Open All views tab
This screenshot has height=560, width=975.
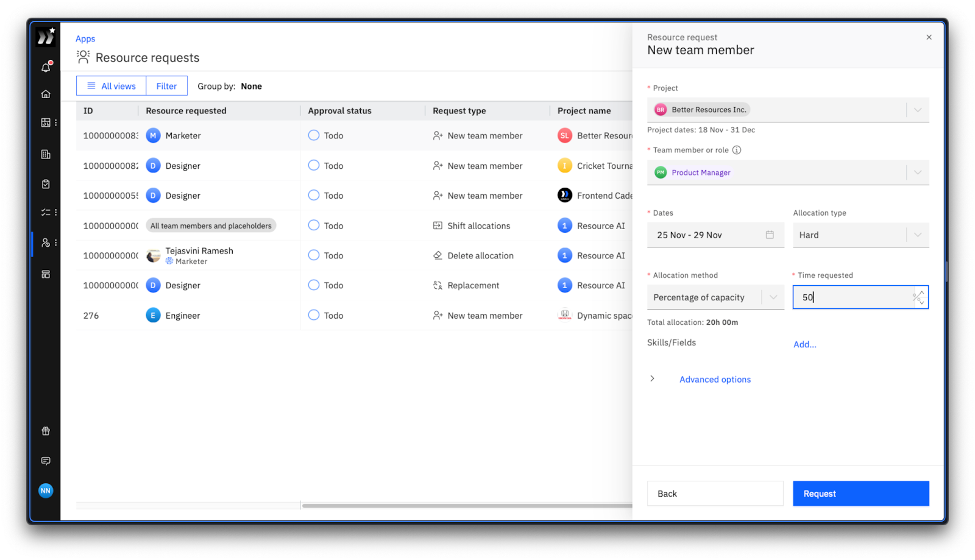click(111, 86)
